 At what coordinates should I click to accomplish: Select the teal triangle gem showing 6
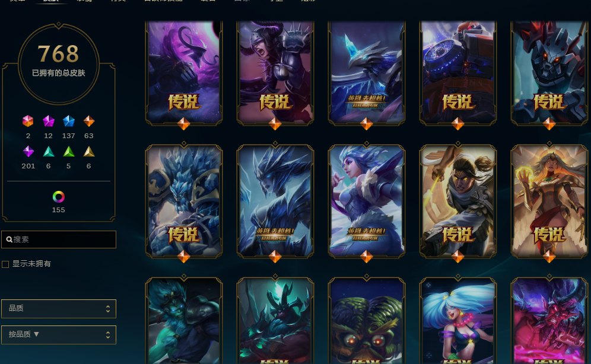[x=48, y=151]
